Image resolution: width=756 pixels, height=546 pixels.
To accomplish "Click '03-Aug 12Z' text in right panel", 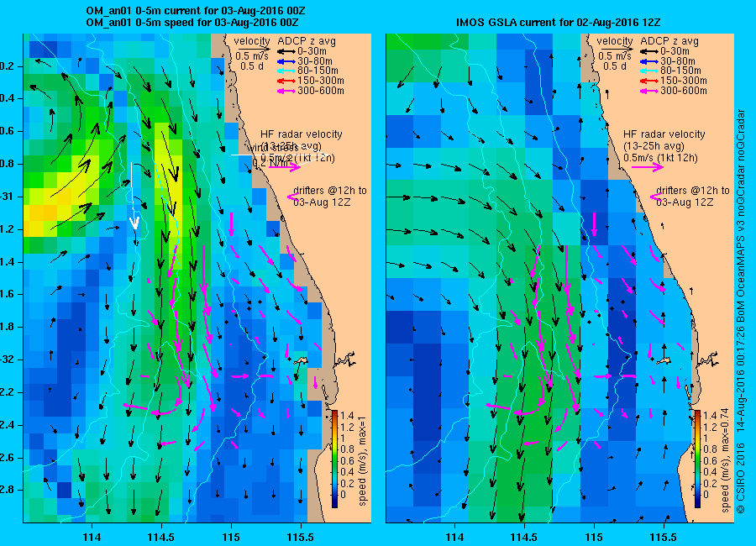I will coord(685,202).
